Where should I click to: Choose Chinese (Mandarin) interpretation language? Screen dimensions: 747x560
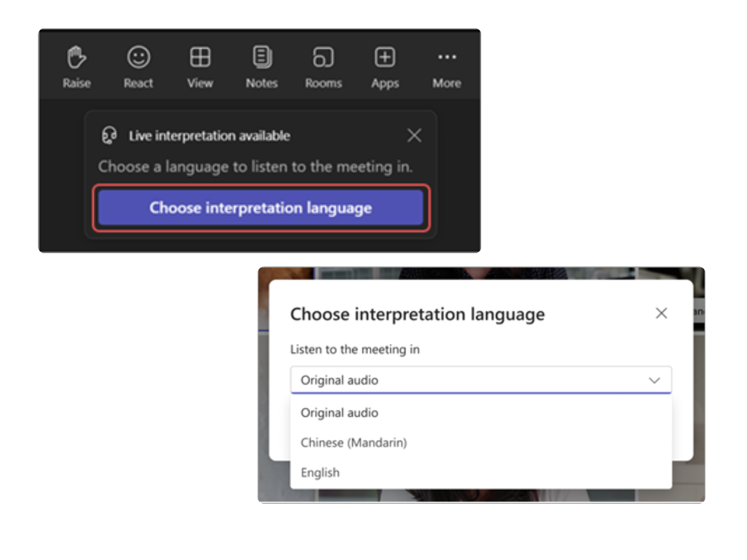point(354,443)
